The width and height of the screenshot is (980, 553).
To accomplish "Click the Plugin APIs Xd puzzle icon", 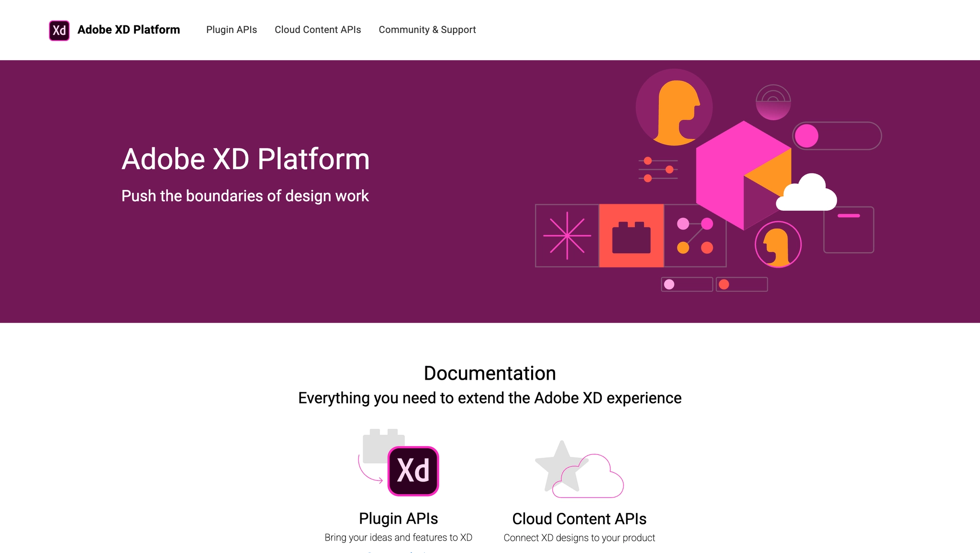I will pyautogui.click(x=400, y=463).
